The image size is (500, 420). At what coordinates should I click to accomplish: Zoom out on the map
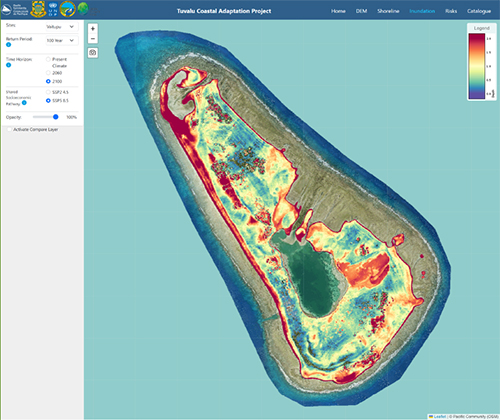coord(93,39)
